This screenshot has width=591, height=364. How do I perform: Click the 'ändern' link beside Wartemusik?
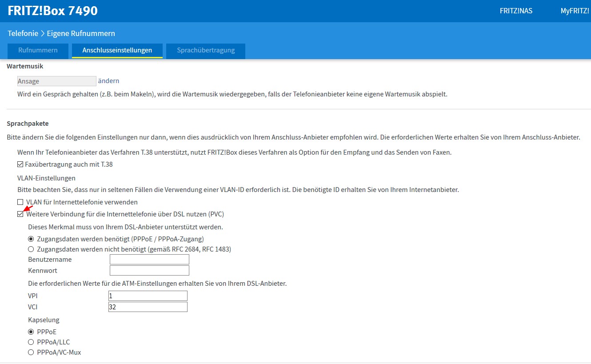pyautogui.click(x=108, y=81)
